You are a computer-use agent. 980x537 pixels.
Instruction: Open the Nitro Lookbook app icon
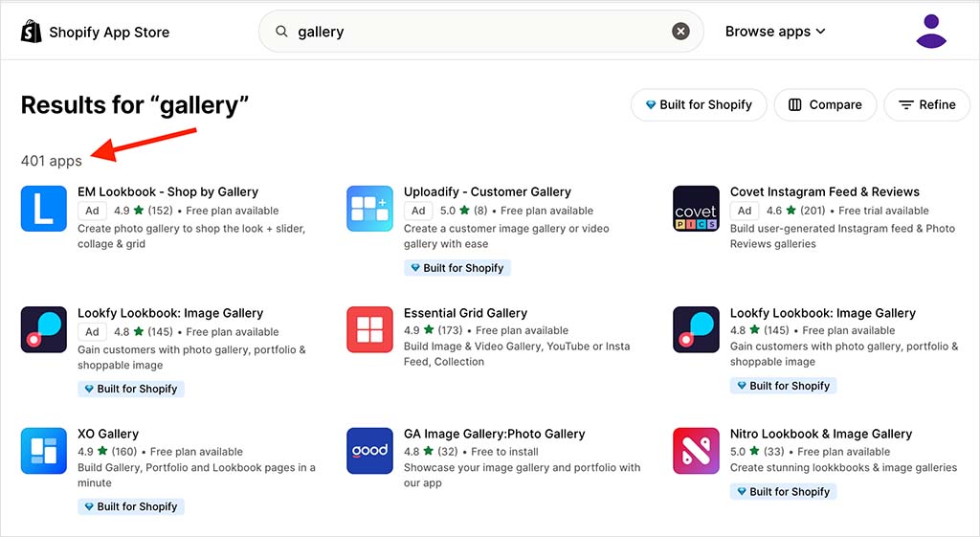click(x=696, y=451)
